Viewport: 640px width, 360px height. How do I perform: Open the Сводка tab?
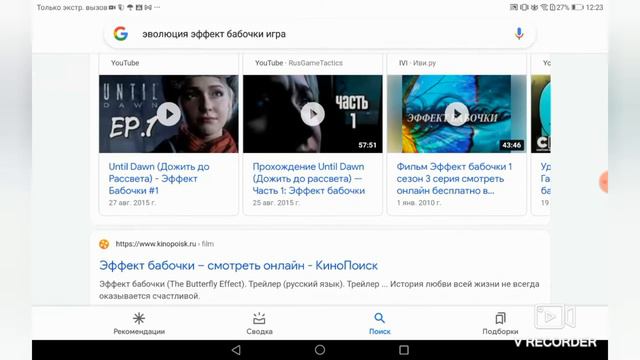pyautogui.click(x=259, y=323)
